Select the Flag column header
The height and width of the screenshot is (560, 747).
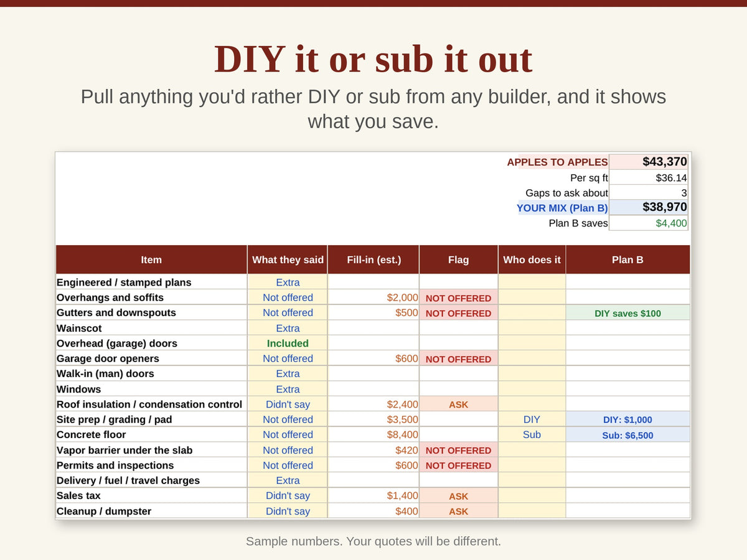coord(459,259)
